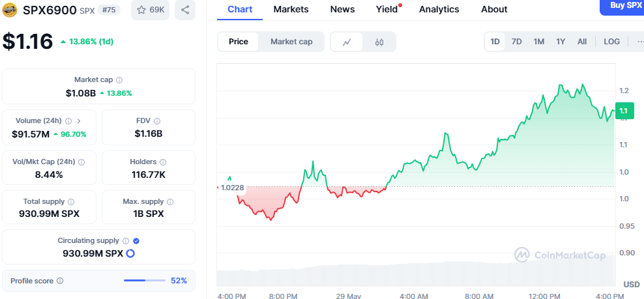The width and height of the screenshot is (644, 299).
Task: Click the Profile score progress bar
Action: click(144, 281)
